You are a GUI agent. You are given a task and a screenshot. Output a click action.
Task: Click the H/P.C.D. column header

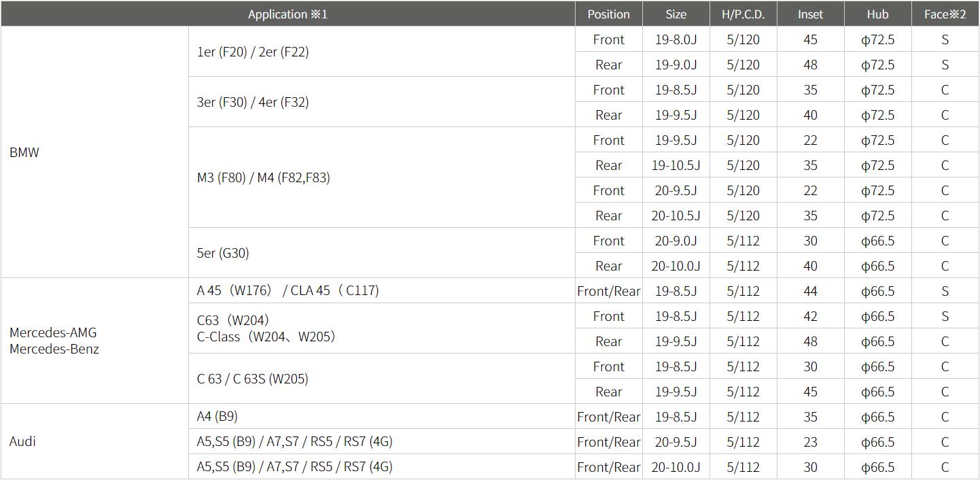[x=743, y=14]
